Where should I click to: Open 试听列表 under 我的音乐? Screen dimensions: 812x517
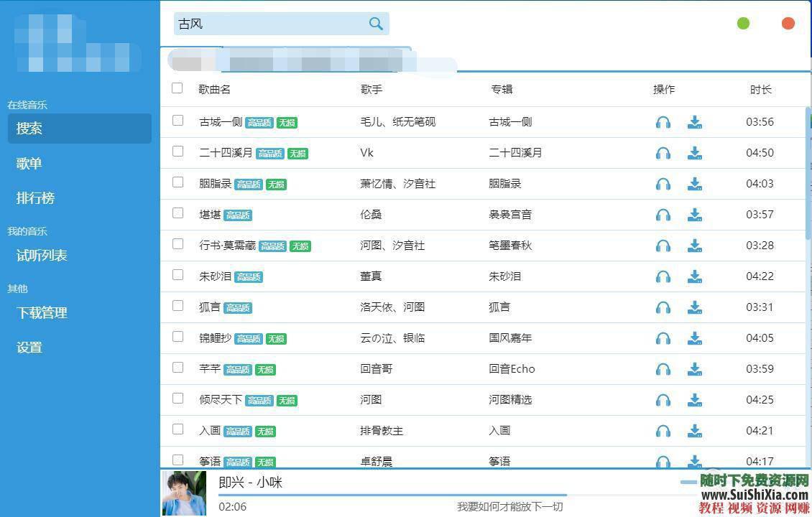tap(41, 255)
